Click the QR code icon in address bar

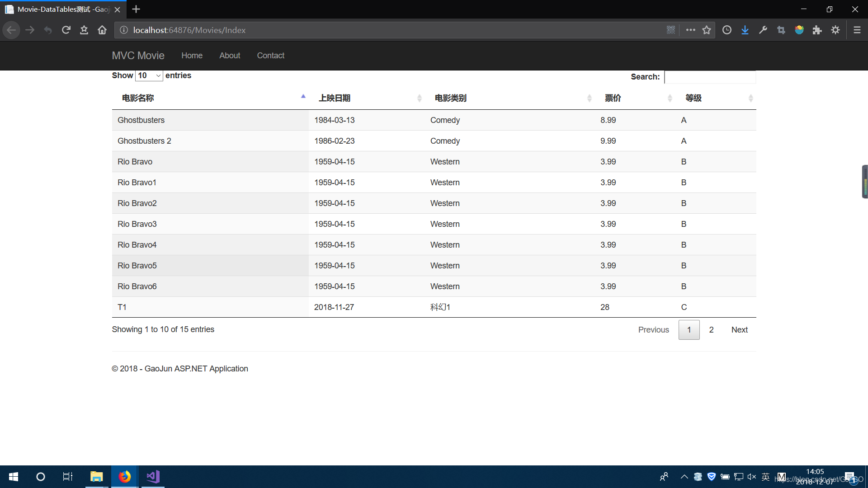tap(671, 30)
